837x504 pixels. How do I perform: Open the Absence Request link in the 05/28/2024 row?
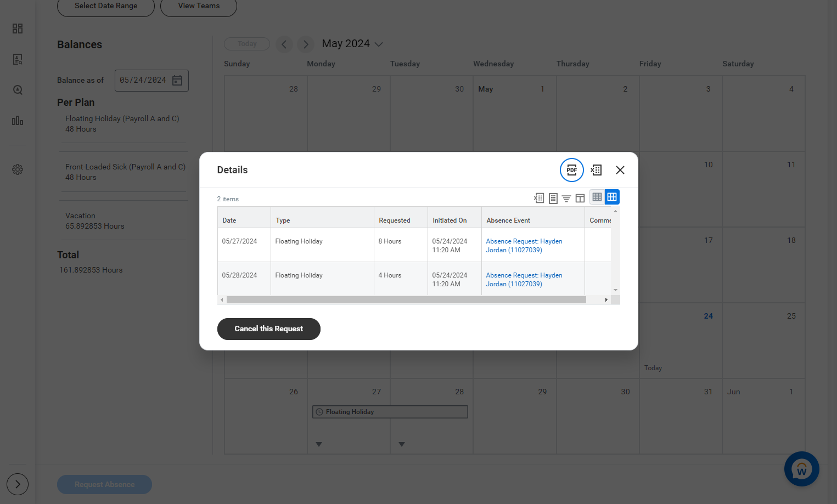[x=524, y=280]
